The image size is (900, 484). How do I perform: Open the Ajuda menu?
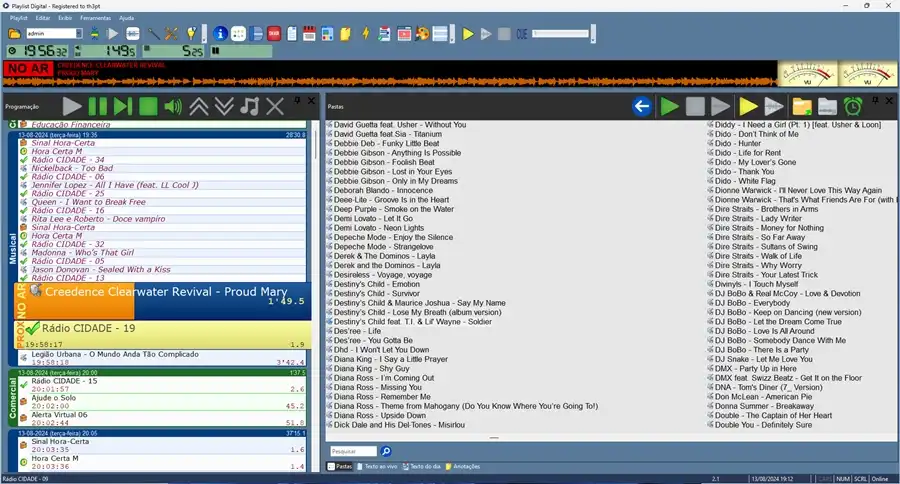coord(126,18)
